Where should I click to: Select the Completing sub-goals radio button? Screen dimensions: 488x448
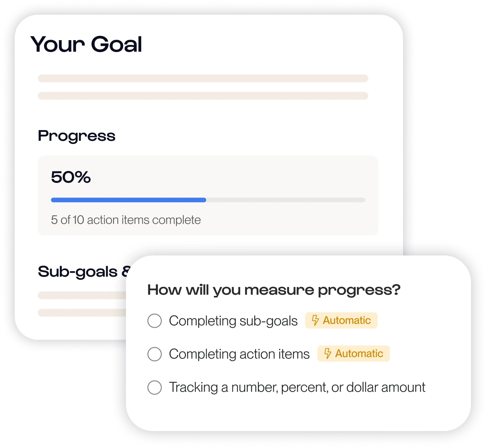pos(154,321)
